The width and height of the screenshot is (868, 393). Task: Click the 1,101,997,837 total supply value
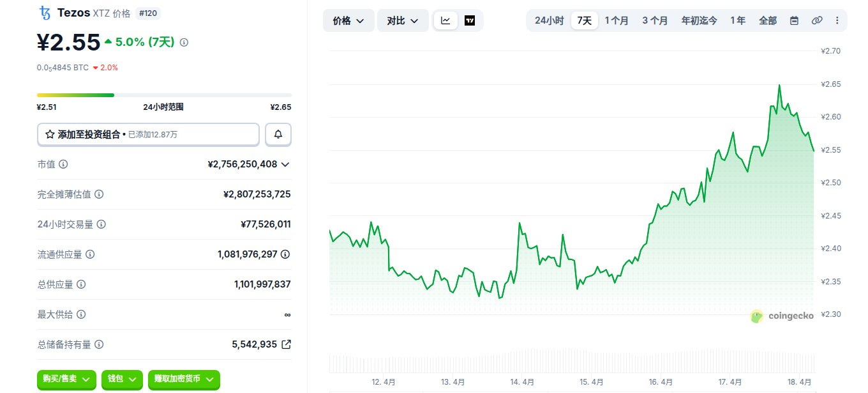click(262, 284)
